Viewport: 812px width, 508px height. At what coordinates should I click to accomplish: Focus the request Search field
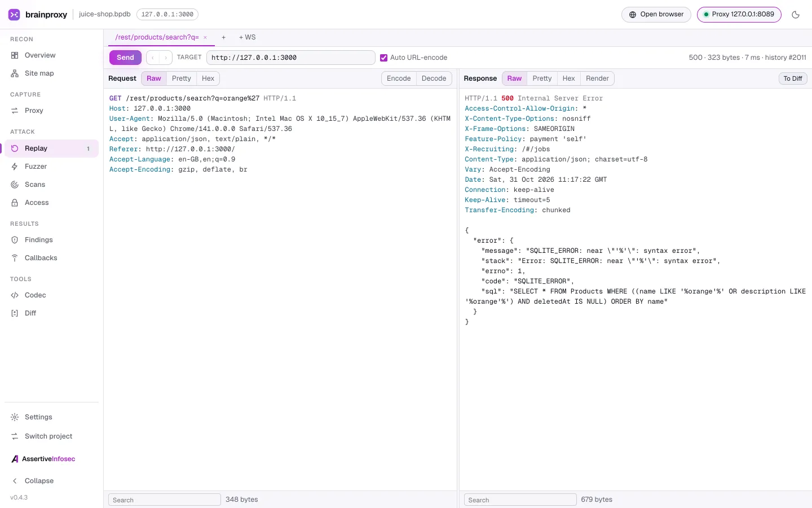(165, 500)
